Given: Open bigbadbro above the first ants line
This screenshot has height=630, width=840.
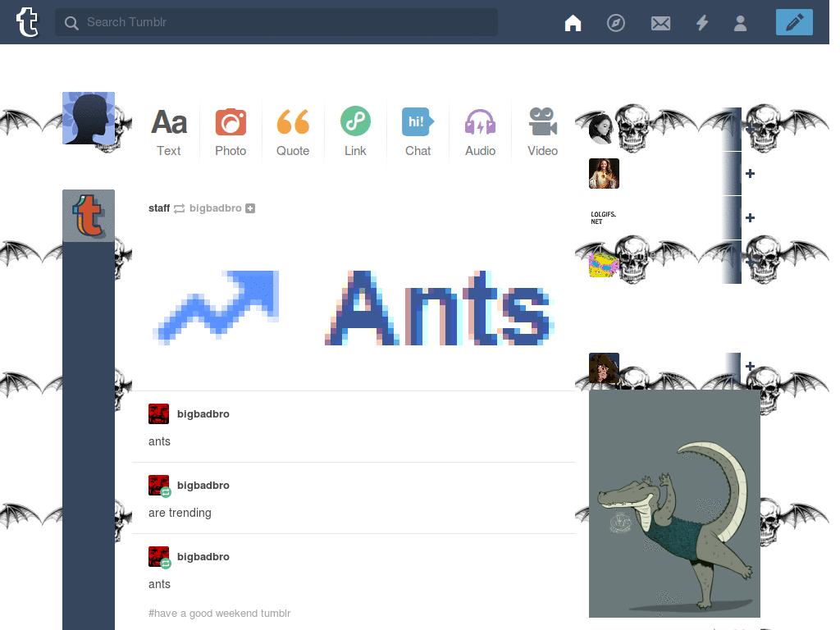Looking at the screenshot, I should pyautogui.click(x=203, y=413).
